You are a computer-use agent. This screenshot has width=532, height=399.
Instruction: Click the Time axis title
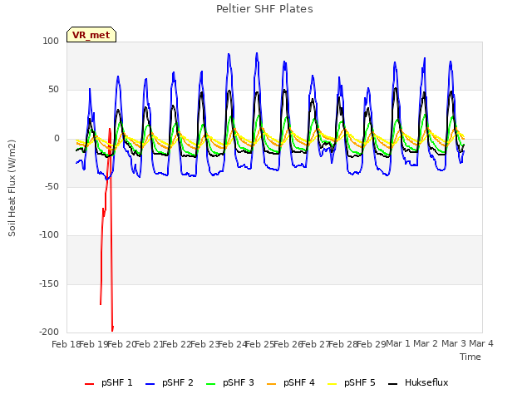470,357
